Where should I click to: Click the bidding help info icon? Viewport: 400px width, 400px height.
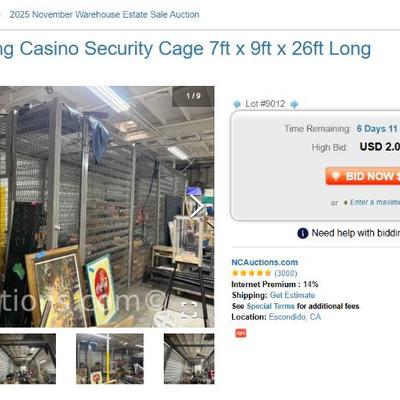(303, 233)
